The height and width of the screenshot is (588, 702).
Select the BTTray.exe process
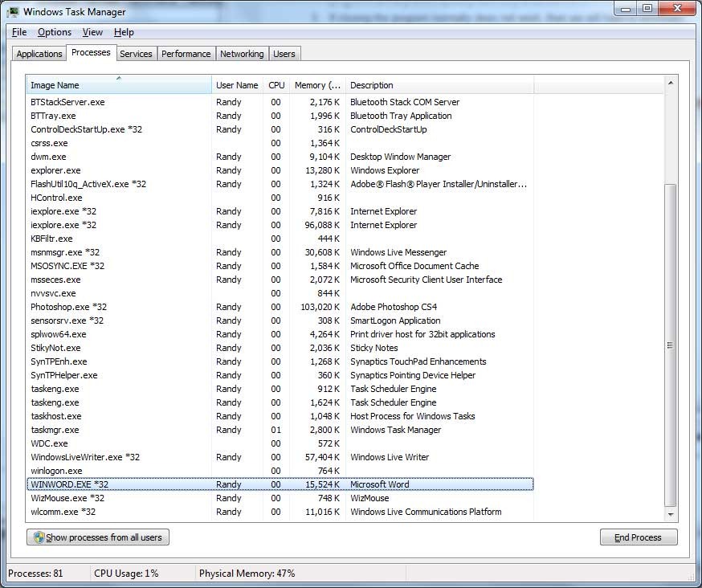(280, 116)
